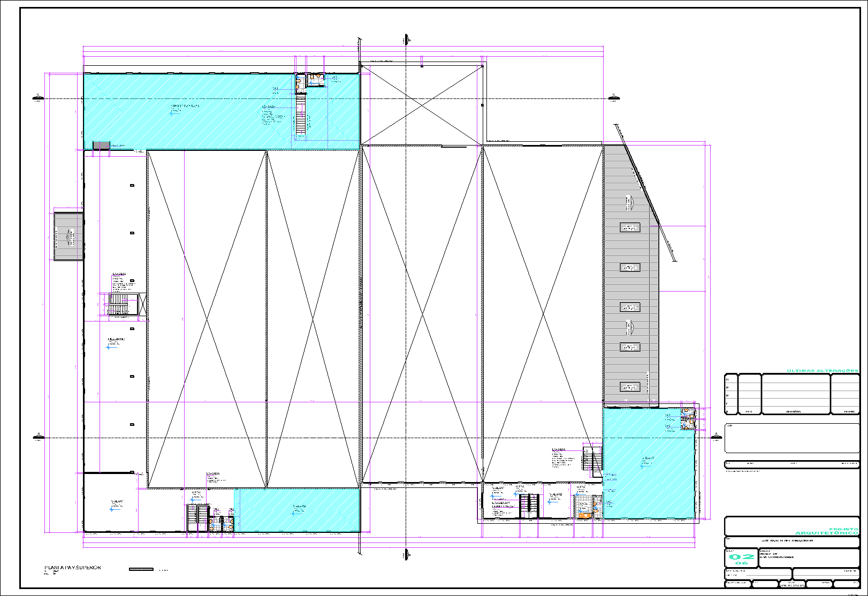Select the hatched legend bar beside the plan title

click(x=141, y=569)
